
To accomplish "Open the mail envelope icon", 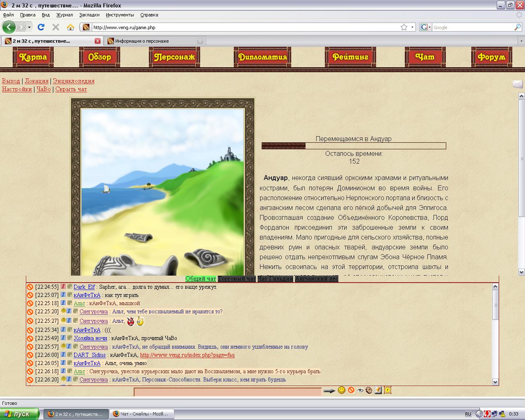I will click(x=518, y=84).
